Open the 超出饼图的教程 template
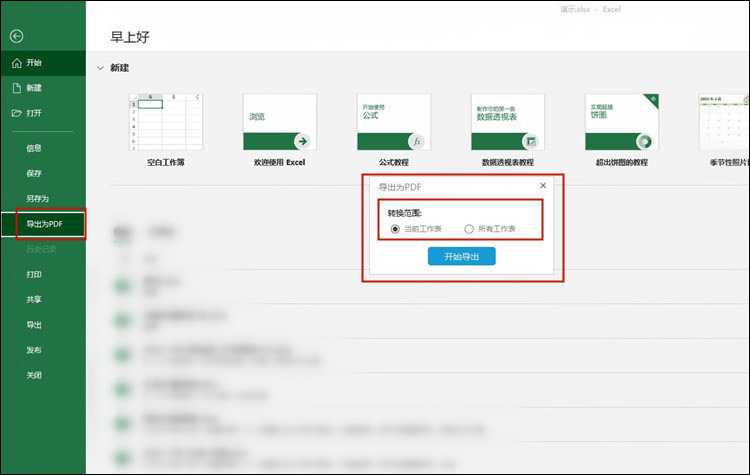 pyautogui.click(x=622, y=122)
